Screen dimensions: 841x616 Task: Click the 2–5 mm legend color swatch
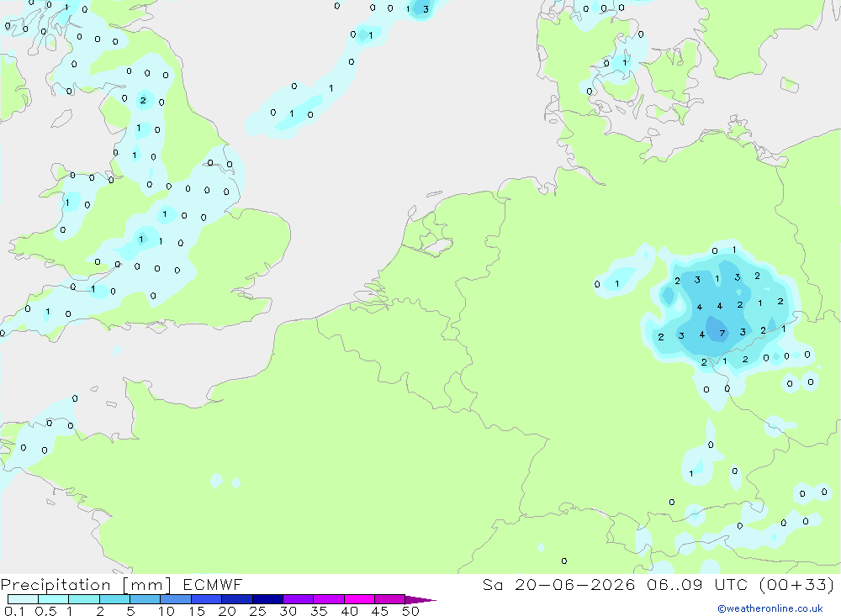point(114,599)
